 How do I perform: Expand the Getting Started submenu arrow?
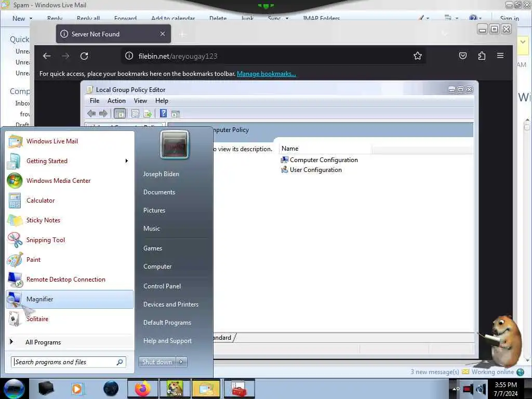coord(127,161)
